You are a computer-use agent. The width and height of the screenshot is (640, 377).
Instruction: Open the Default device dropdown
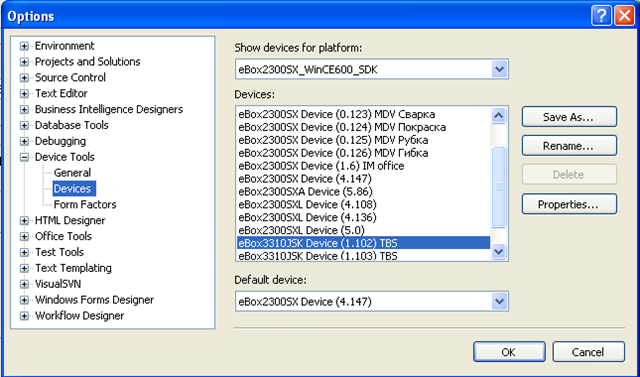pos(499,302)
